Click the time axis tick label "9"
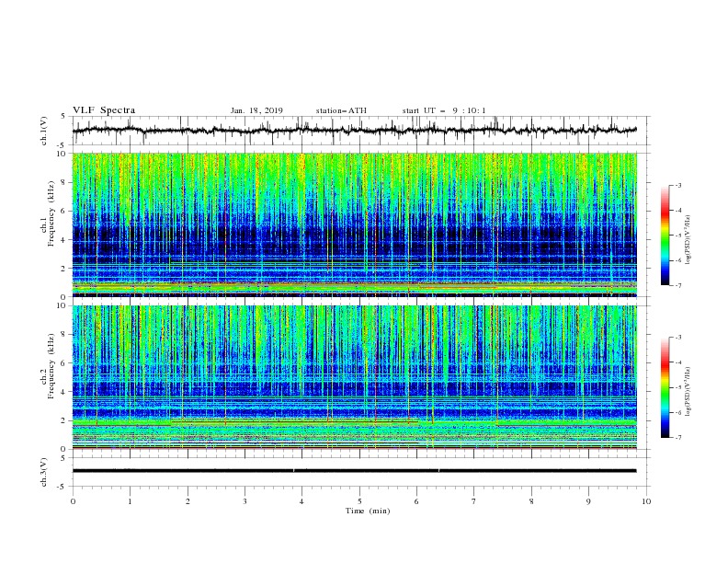The image size is (728, 563). click(x=588, y=501)
